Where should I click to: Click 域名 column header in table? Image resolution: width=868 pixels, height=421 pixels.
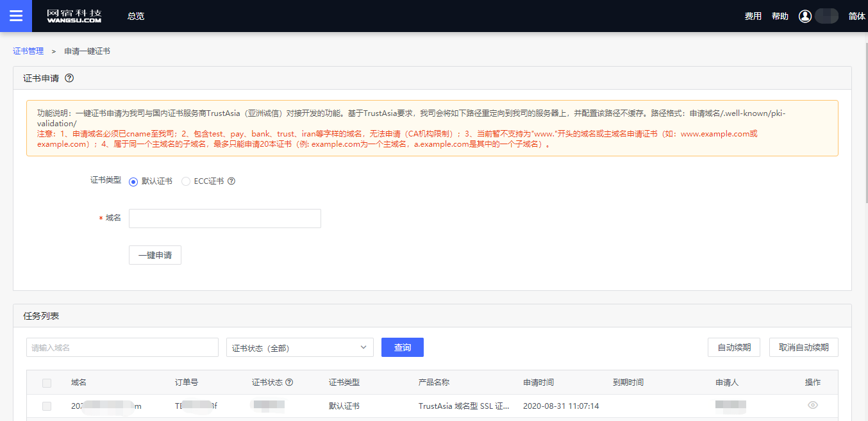(79, 383)
